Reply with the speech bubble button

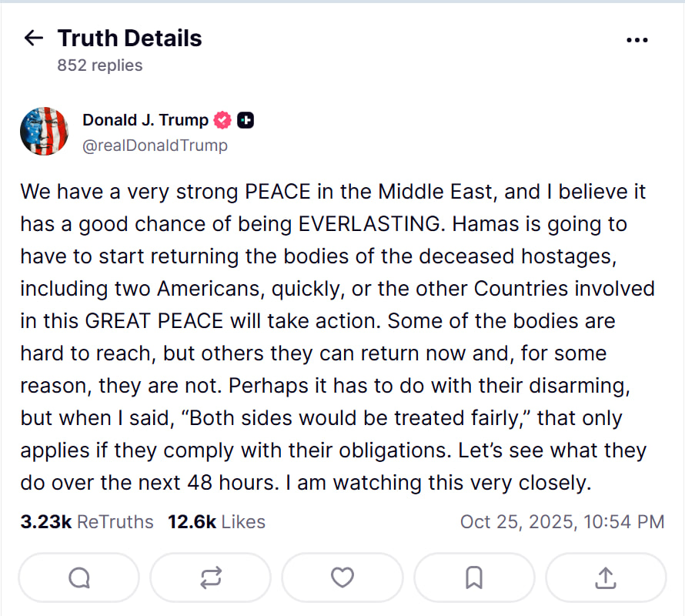click(x=79, y=577)
